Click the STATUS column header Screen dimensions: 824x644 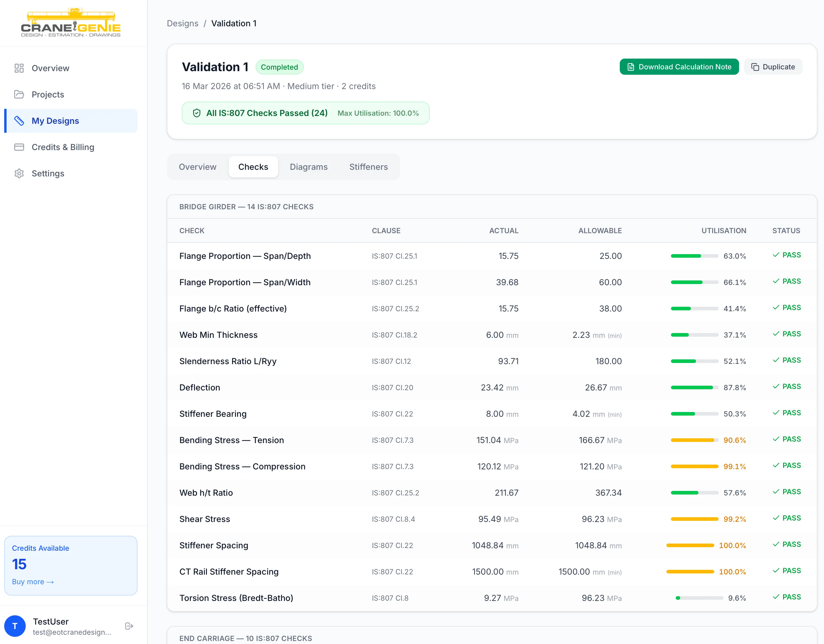(x=786, y=231)
